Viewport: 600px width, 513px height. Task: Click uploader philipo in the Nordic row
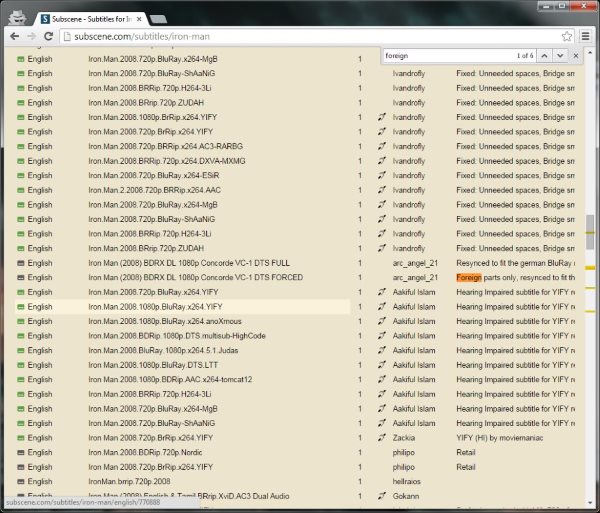(403, 452)
